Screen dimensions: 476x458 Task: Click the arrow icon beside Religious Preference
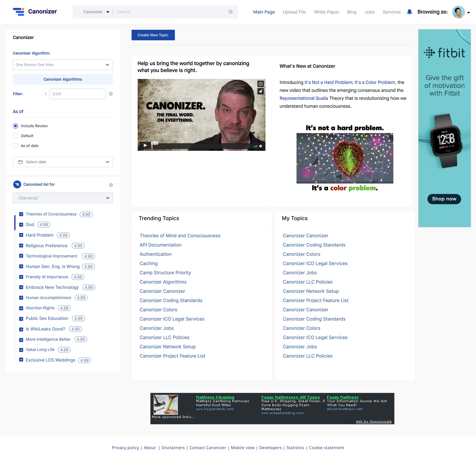coord(21,245)
